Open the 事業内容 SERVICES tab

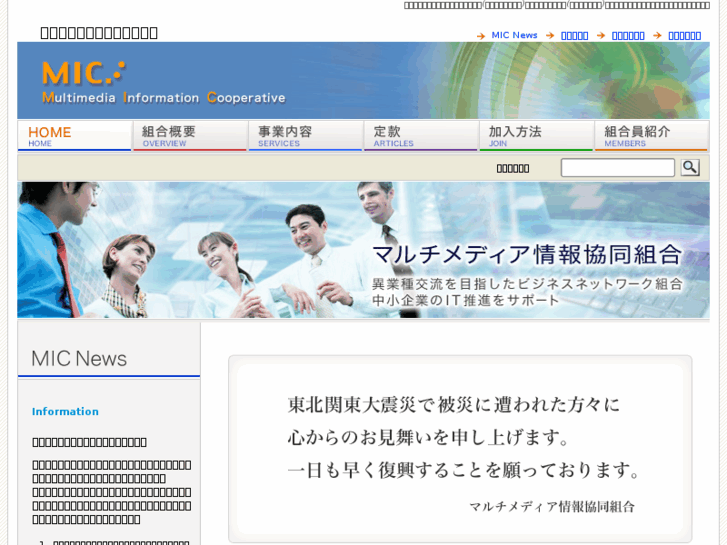(x=306, y=136)
